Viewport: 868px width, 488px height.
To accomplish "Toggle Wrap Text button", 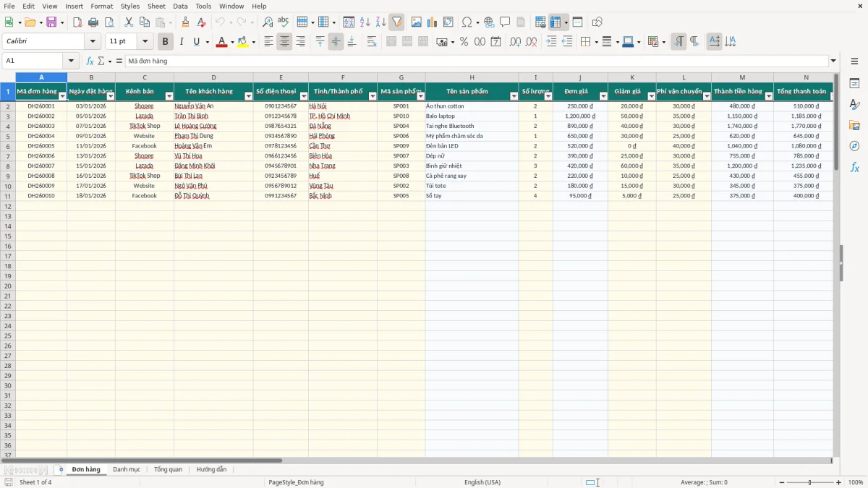I will [x=372, y=42].
